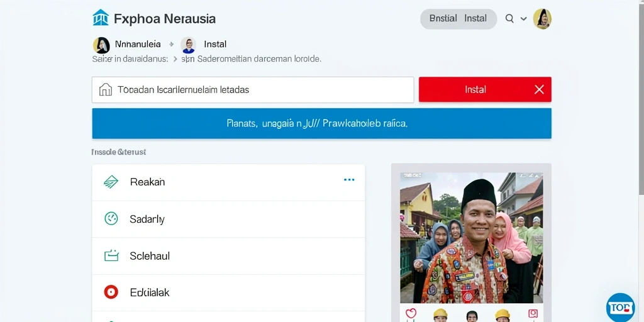Dismiss using X on red Instal button
644x322 pixels.
coord(539,89)
